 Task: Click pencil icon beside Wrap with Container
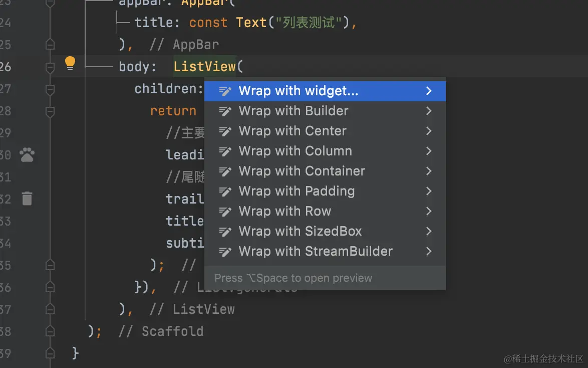[x=225, y=171]
